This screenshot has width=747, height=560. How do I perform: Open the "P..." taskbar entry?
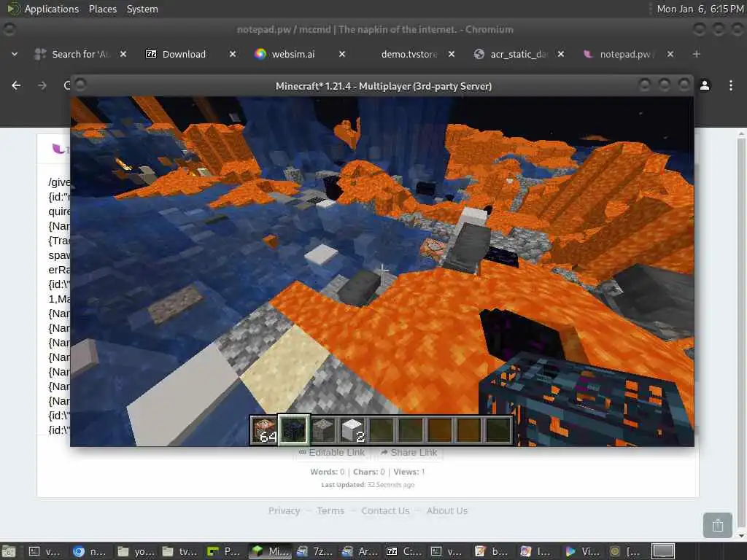pyautogui.click(x=225, y=551)
